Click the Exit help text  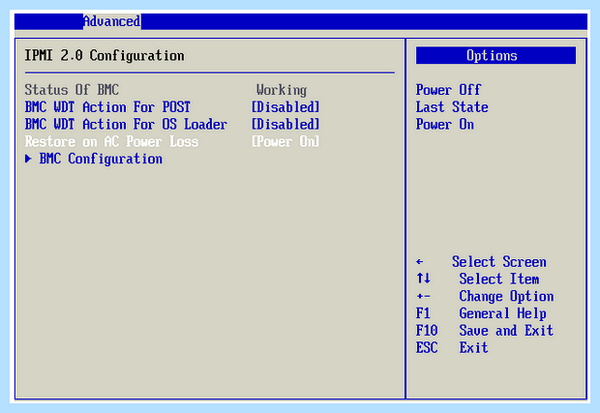(x=474, y=348)
